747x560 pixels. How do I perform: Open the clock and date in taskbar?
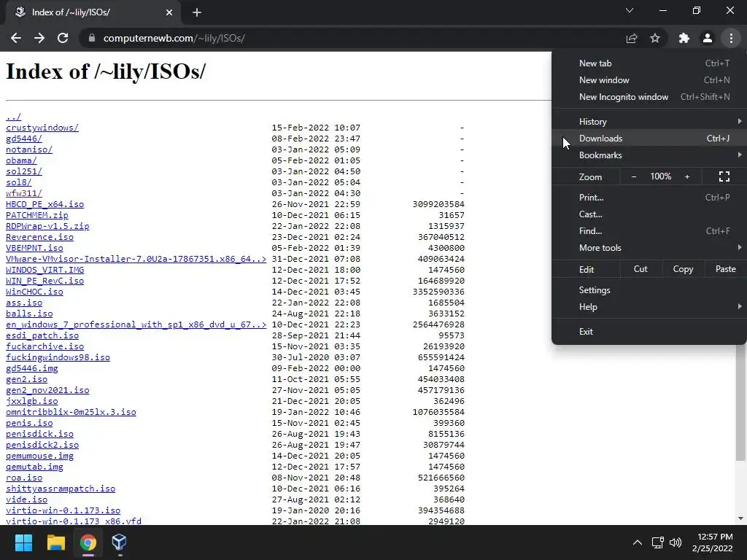tap(712, 542)
